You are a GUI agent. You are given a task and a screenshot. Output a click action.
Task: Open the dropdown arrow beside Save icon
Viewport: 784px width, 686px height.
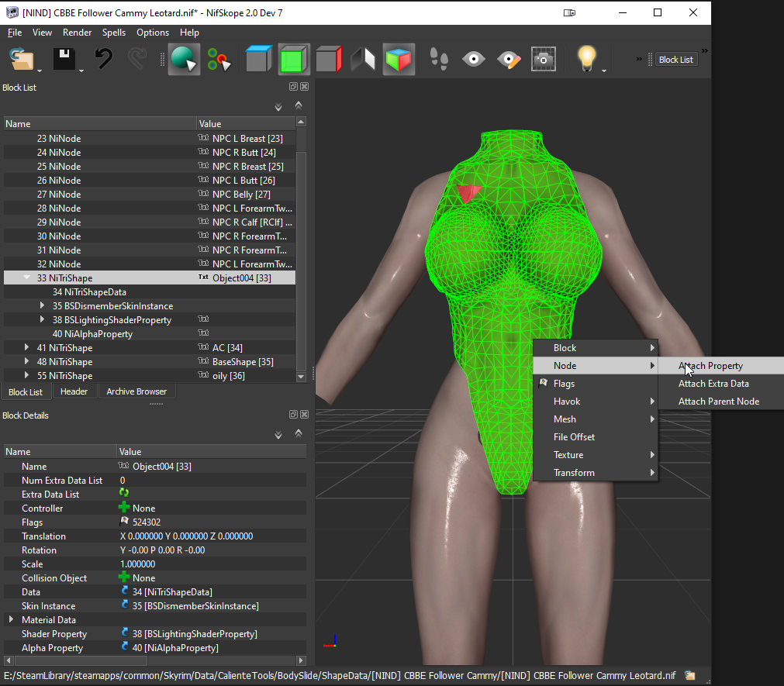(81, 71)
